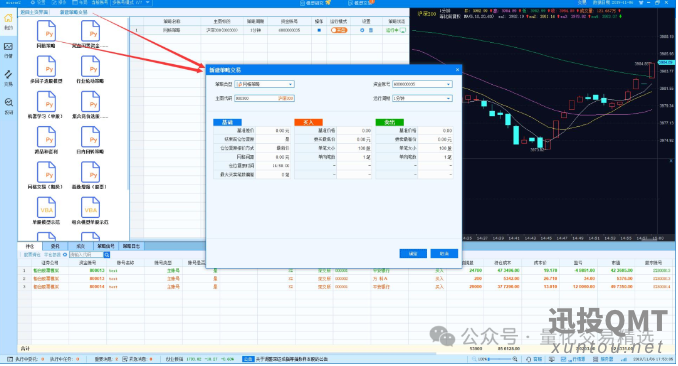Screen dimensions: 678x366
Task: Open the chart/market icon in left sidebar
Action: 8,46
